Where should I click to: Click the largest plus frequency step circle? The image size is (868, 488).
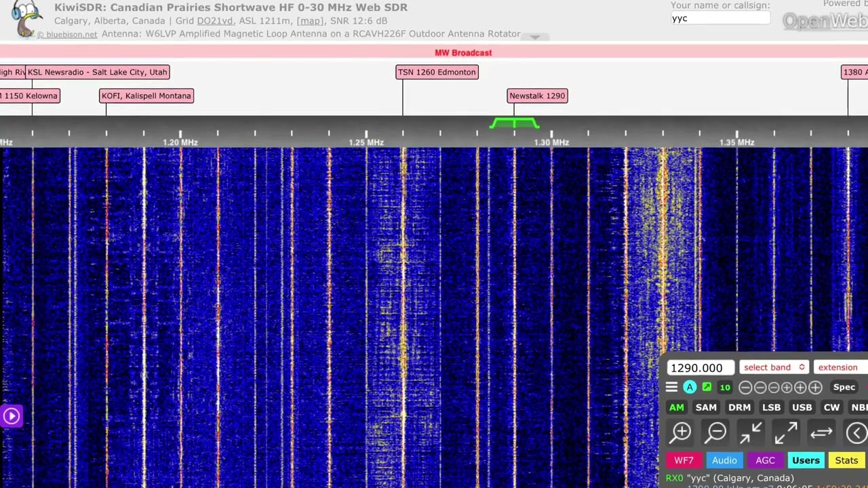pos(815,388)
